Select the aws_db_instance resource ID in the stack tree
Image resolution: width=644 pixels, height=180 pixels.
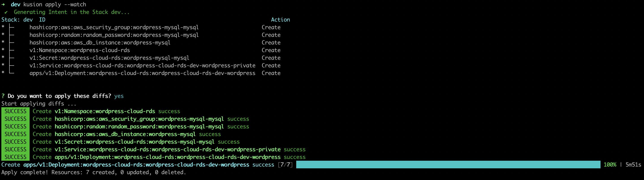100,43
